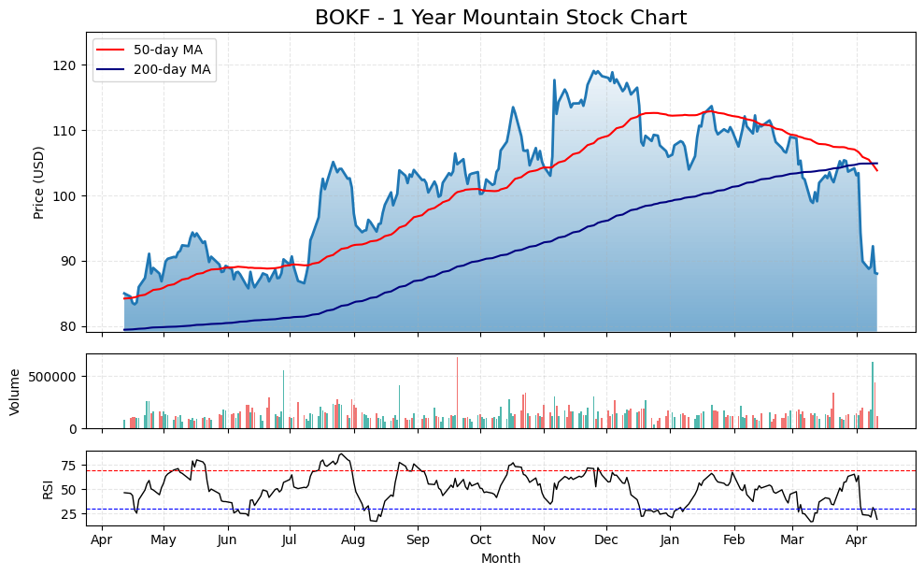Click the chart title "BOKF - 1 Year Mountain Stock Chart"

point(501,17)
